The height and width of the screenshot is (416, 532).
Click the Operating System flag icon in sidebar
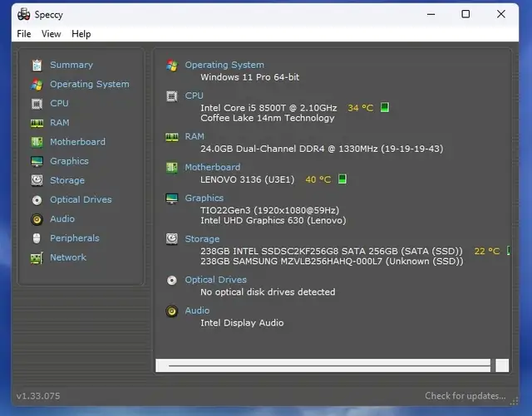(37, 85)
